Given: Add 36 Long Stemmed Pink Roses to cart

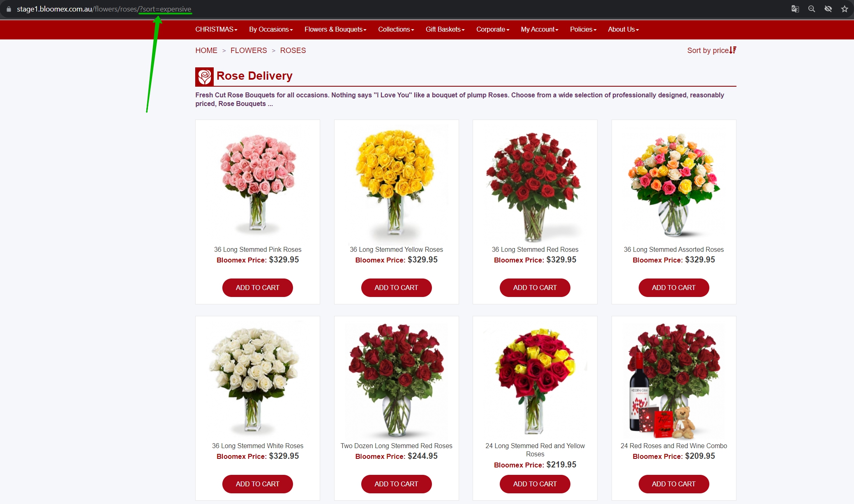Looking at the screenshot, I should (258, 288).
